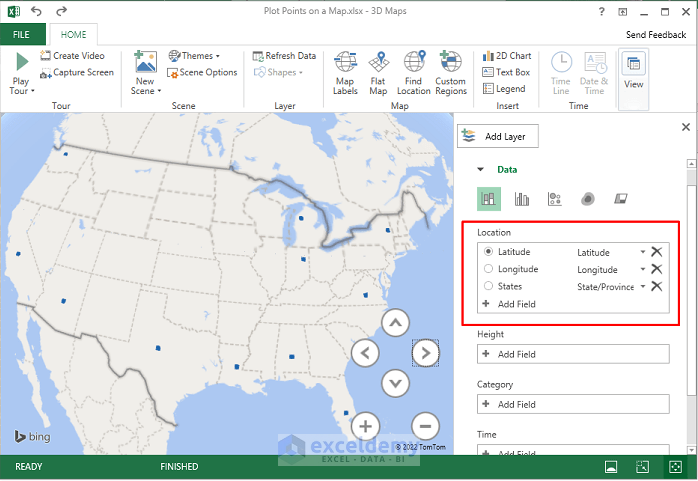Click the Add Layer button
This screenshot has width=698, height=481.
tap(498, 136)
